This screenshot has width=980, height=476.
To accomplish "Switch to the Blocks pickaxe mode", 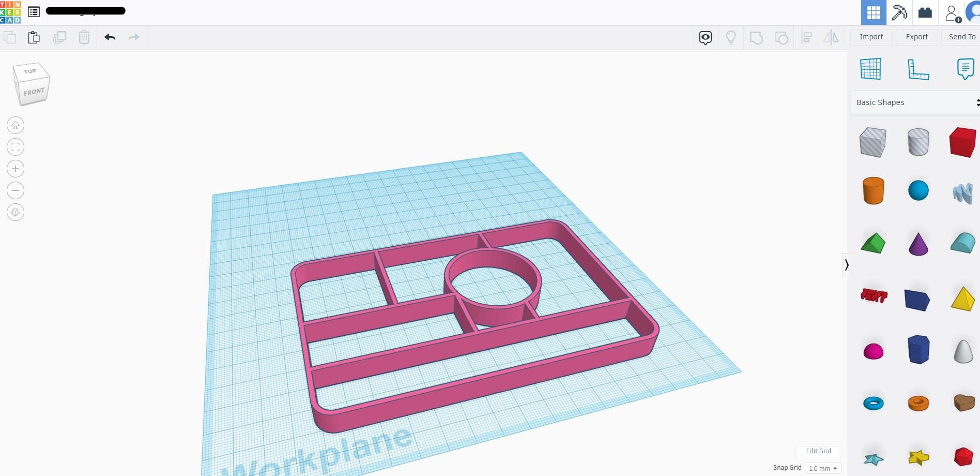I will [899, 12].
